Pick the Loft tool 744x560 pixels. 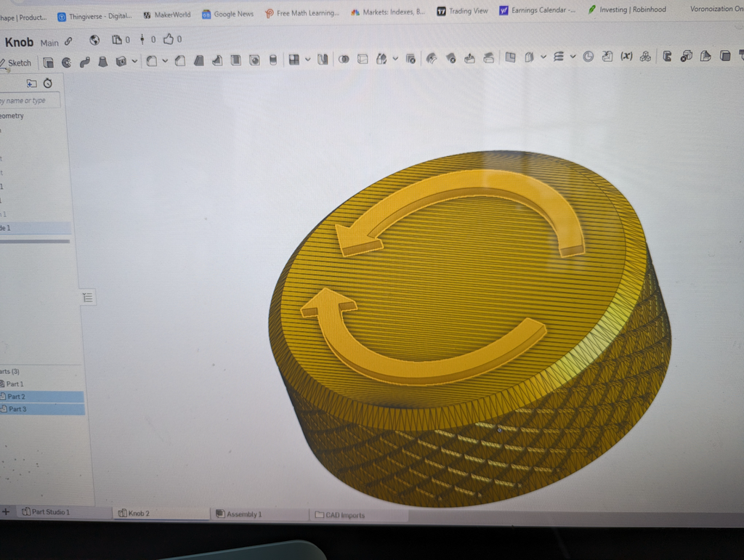click(x=102, y=62)
